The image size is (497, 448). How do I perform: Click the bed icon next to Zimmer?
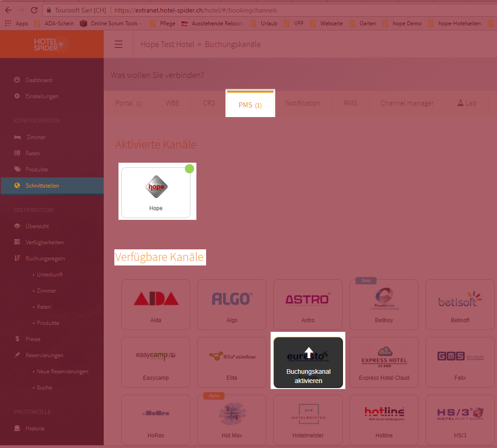pos(18,137)
